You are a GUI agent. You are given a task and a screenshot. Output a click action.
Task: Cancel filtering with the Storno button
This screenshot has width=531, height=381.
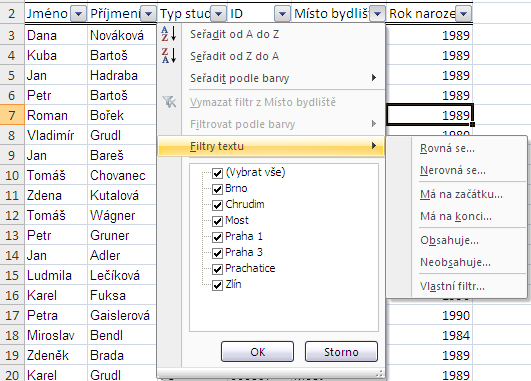coord(341,352)
